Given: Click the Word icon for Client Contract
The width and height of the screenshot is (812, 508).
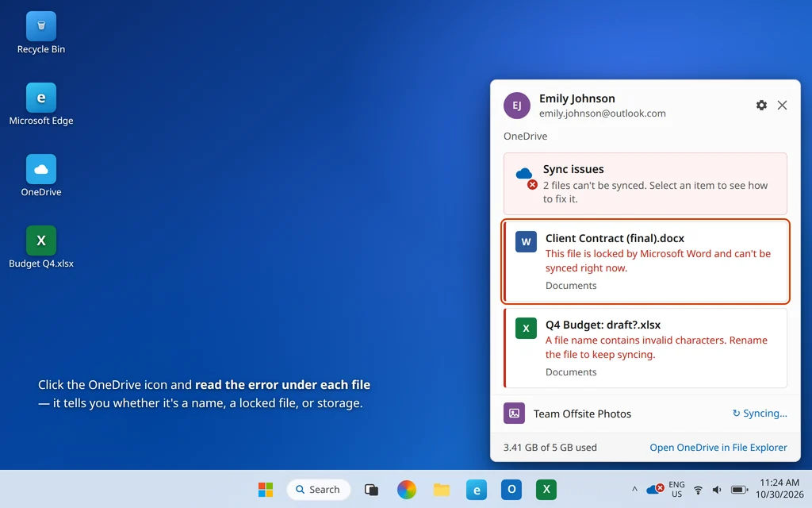Looking at the screenshot, I should coord(526,241).
